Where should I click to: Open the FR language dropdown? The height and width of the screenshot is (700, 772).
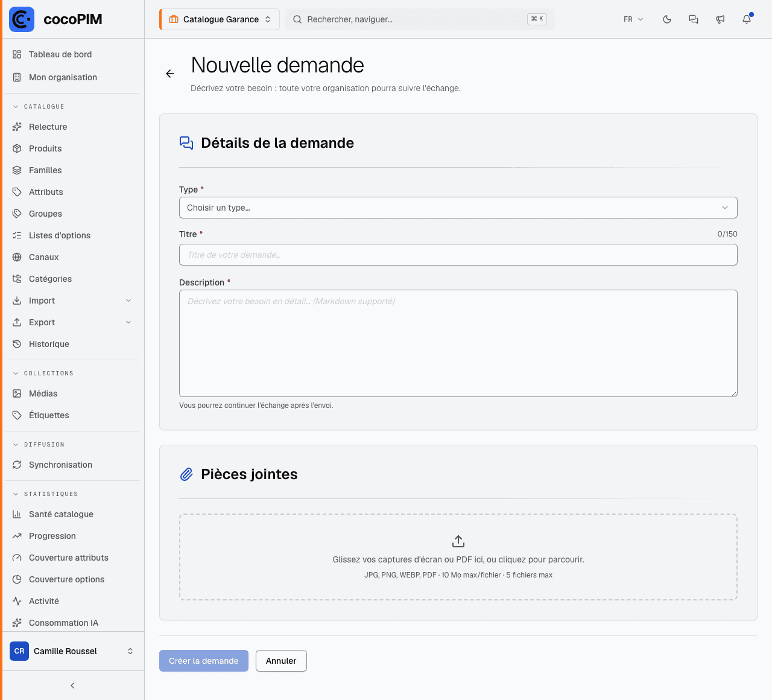pyautogui.click(x=633, y=19)
